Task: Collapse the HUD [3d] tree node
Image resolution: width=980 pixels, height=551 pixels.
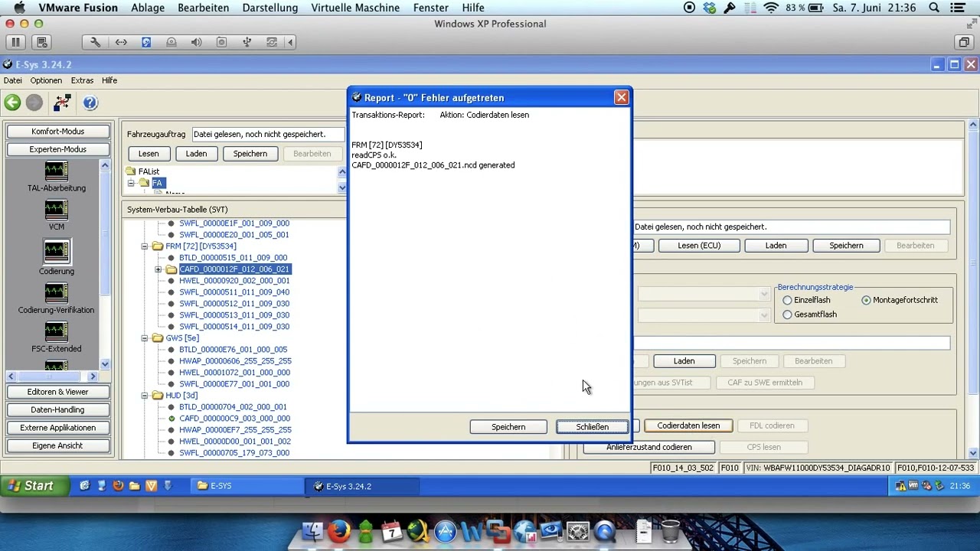Action: (x=144, y=396)
